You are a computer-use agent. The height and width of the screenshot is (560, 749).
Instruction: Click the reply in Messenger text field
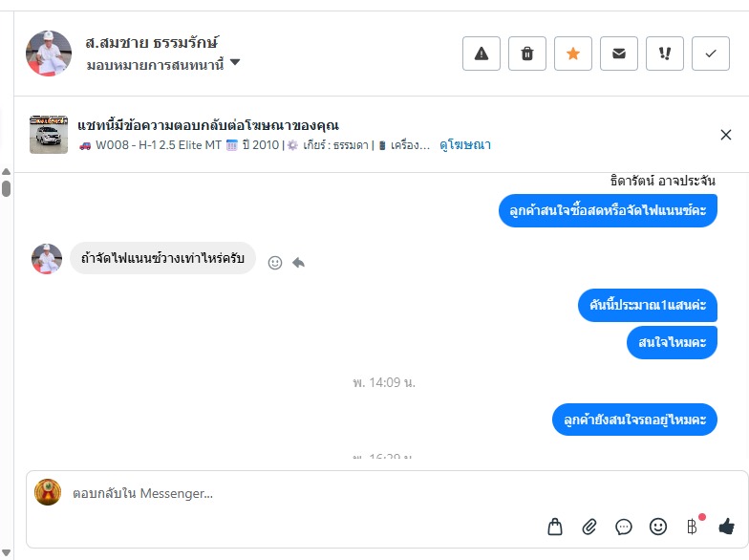click(x=287, y=493)
